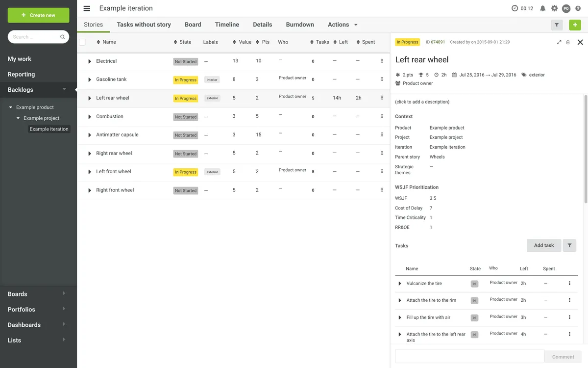Click the comment input field
Viewport: 588px width, 368px height.
[x=469, y=356]
